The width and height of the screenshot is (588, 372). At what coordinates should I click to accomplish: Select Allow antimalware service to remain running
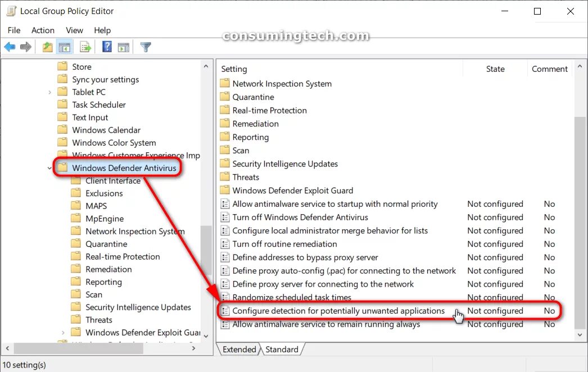point(326,324)
